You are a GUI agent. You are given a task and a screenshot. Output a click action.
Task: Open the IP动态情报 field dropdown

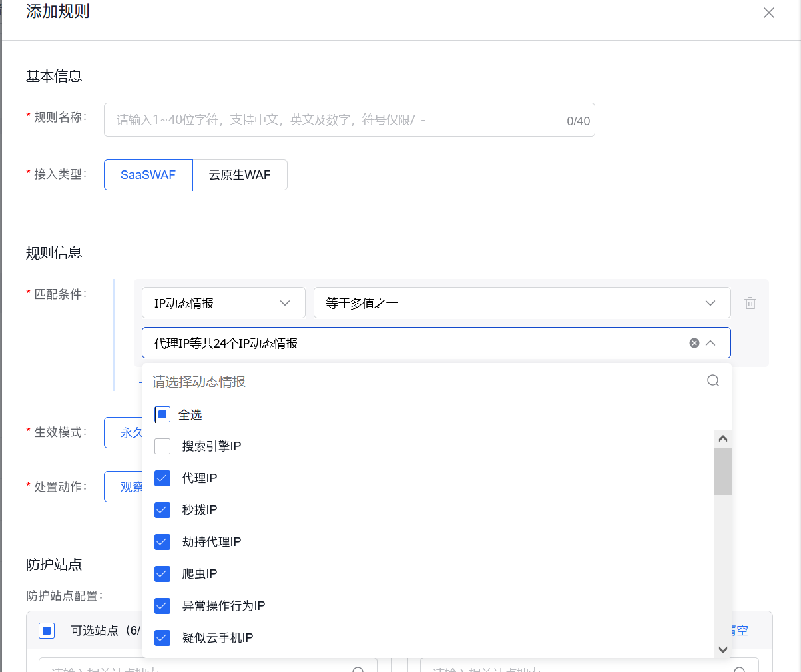[x=223, y=303]
